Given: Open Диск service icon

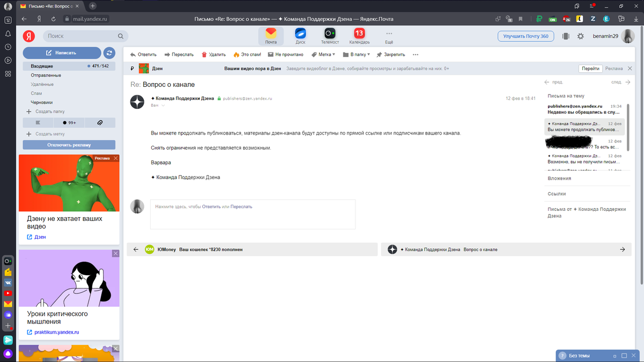Looking at the screenshot, I should [301, 36].
